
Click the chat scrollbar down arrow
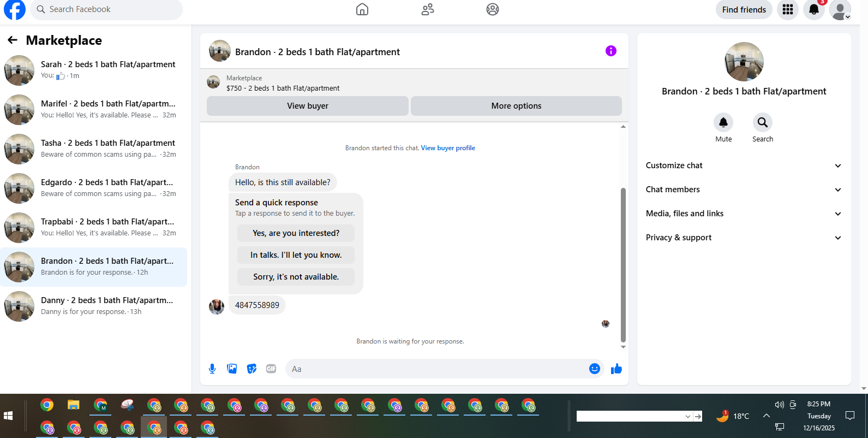pyautogui.click(x=623, y=347)
